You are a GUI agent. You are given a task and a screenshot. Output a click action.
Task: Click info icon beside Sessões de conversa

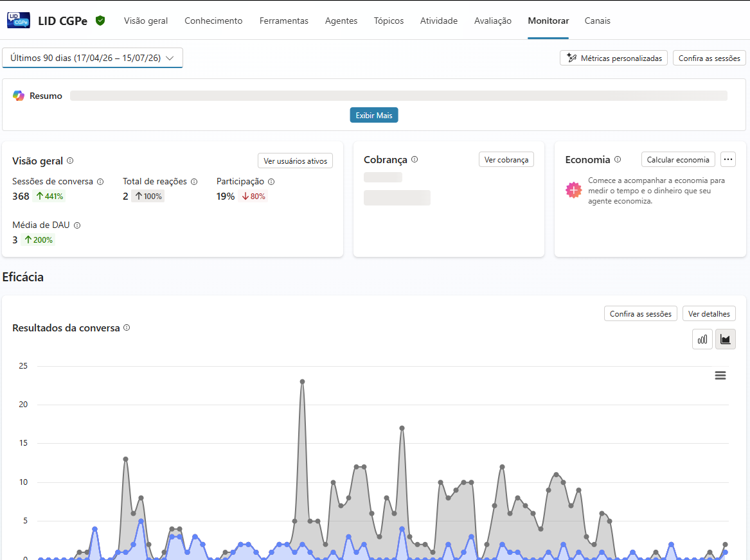[x=100, y=182]
